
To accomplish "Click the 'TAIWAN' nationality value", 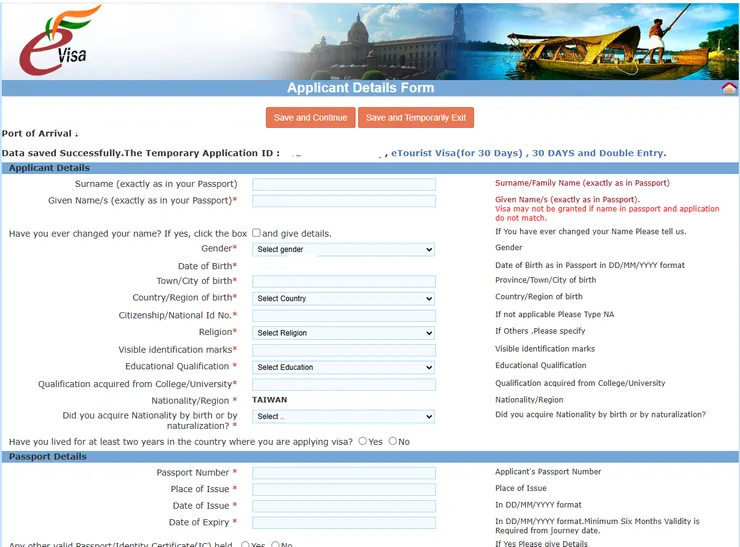I will [269, 400].
